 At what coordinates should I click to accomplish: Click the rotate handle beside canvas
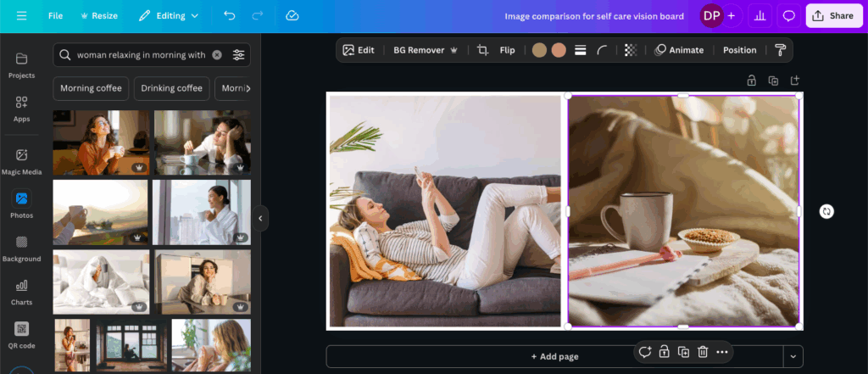click(x=826, y=211)
